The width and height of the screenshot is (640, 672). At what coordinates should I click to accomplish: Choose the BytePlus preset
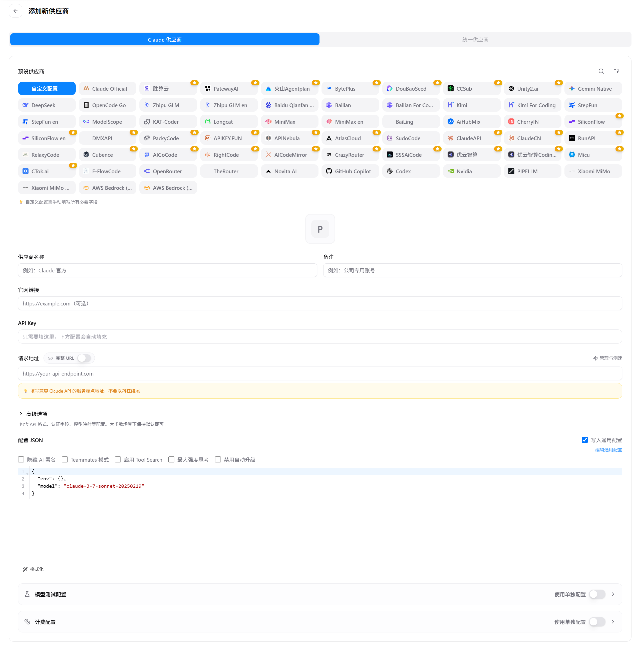click(350, 88)
